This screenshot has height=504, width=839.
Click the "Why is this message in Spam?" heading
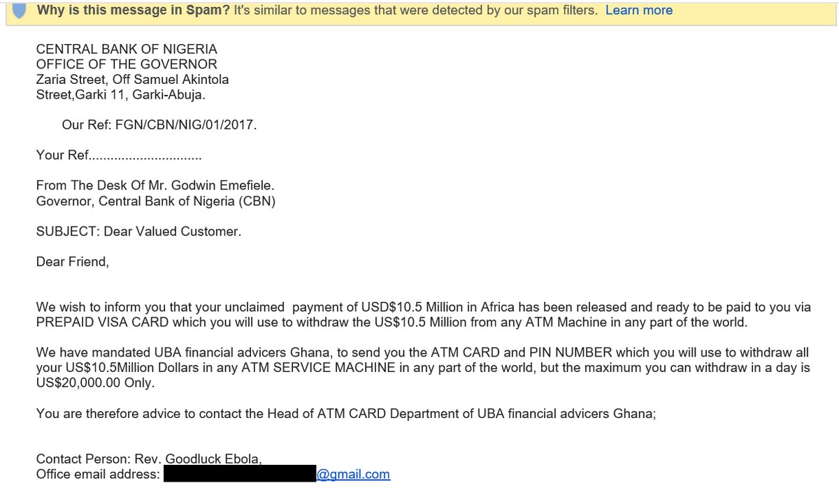point(133,10)
